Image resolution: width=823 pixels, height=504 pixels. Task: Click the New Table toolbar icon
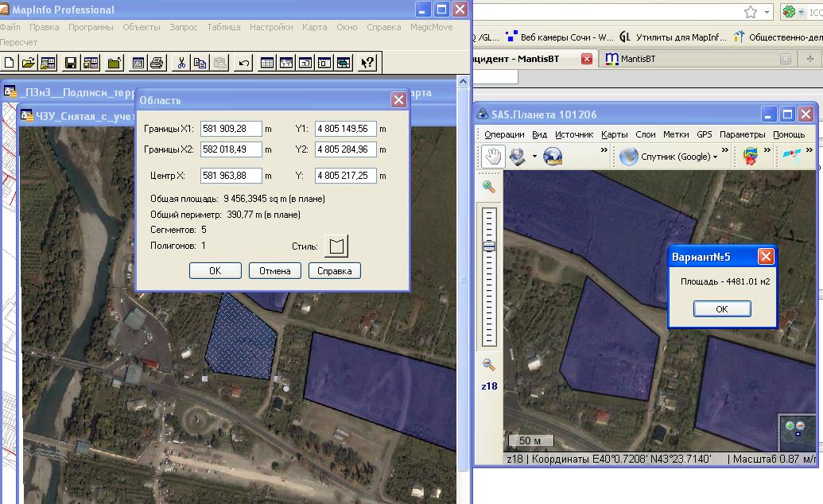(x=10, y=63)
